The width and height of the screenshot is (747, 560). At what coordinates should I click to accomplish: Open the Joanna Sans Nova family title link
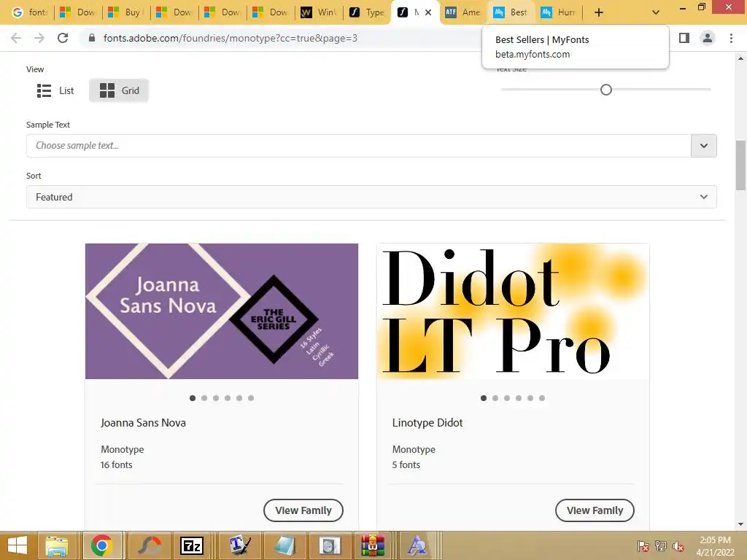143,423
